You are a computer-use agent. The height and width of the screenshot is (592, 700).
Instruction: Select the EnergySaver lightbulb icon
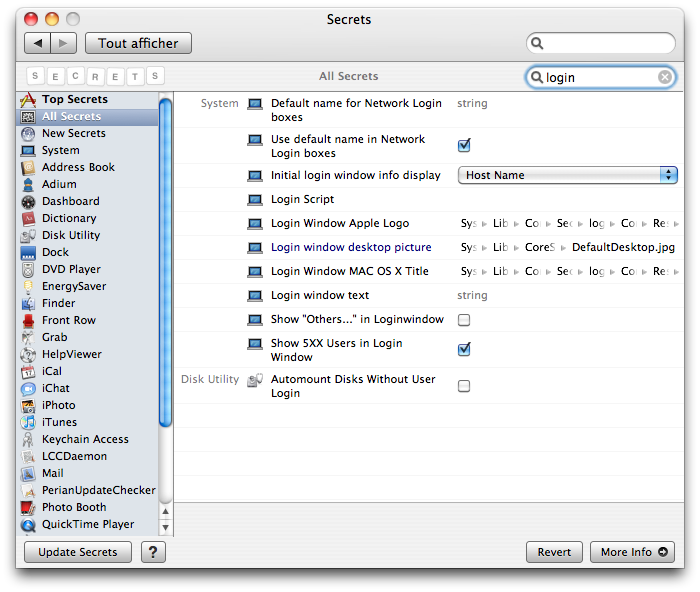(x=28, y=287)
